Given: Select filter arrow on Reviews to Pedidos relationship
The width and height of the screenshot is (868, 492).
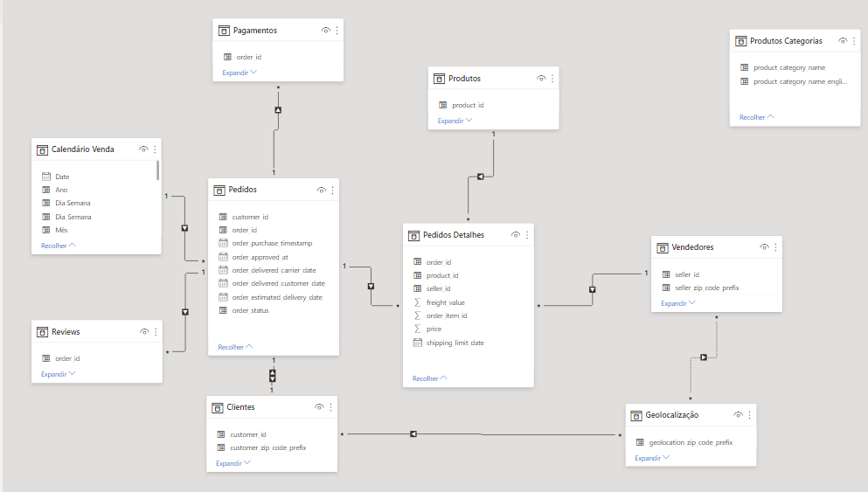Looking at the screenshot, I should (x=185, y=312).
